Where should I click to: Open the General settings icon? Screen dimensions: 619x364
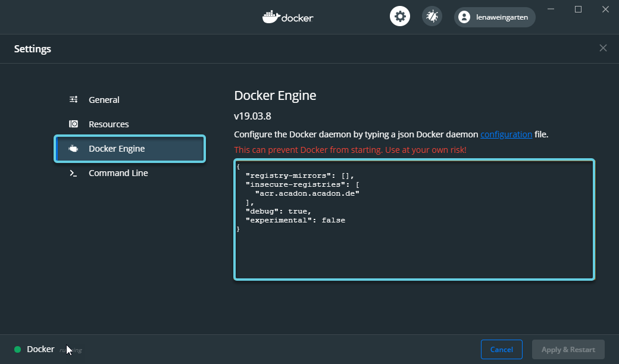pos(74,99)
